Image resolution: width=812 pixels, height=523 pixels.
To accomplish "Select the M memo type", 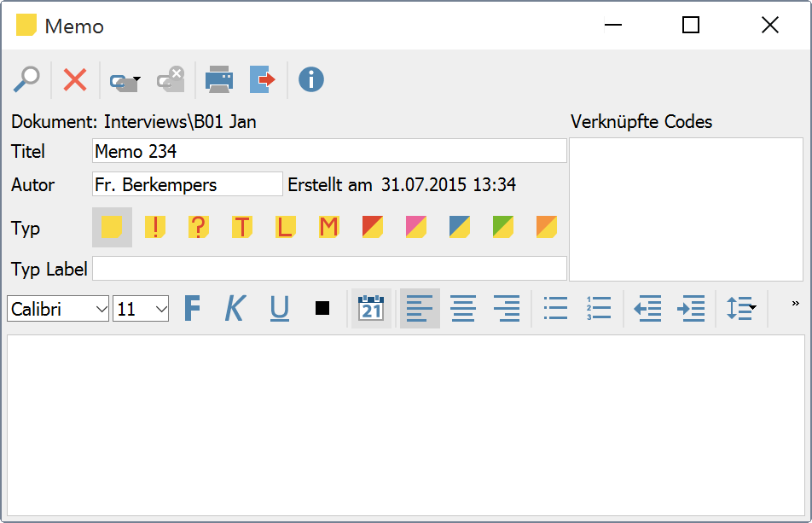I will click(x=329, y=227).
